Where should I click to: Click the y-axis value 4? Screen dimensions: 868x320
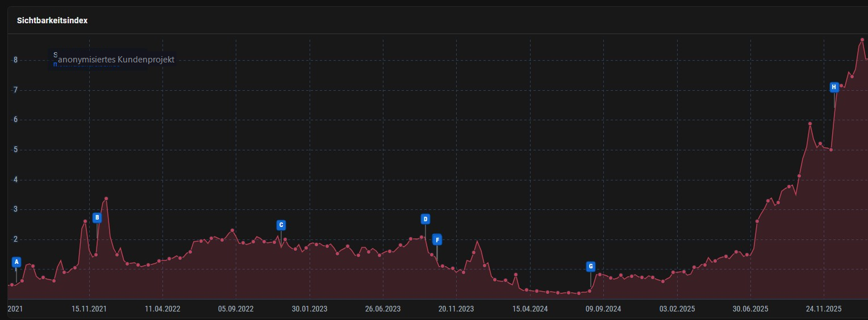pos(15,180)
